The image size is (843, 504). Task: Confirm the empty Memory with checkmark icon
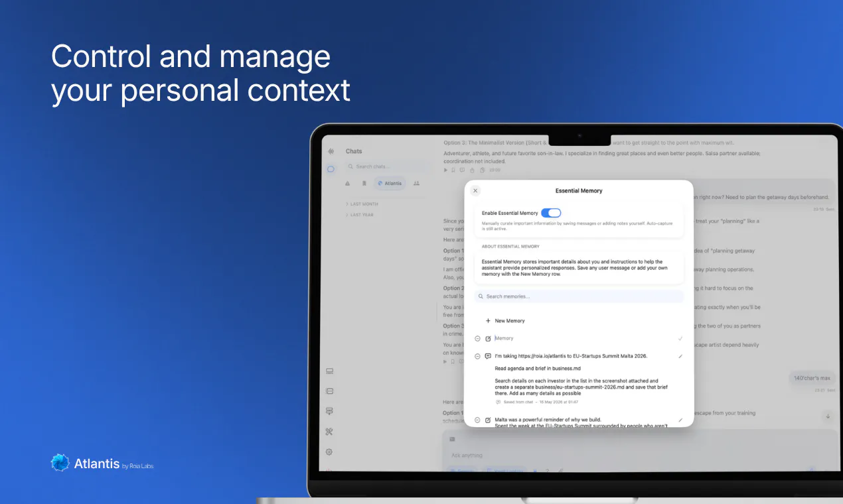(680, 338)
